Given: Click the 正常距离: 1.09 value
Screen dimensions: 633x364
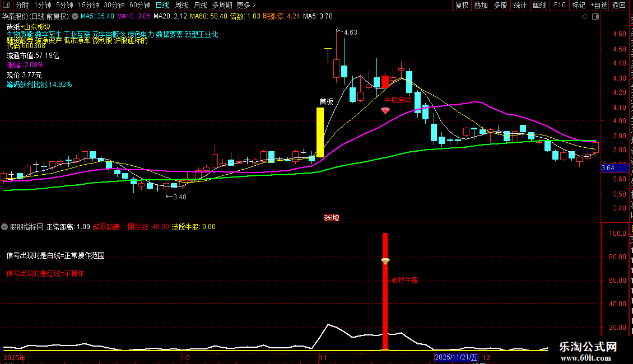Looking at the screenshot, I should 68,227.
